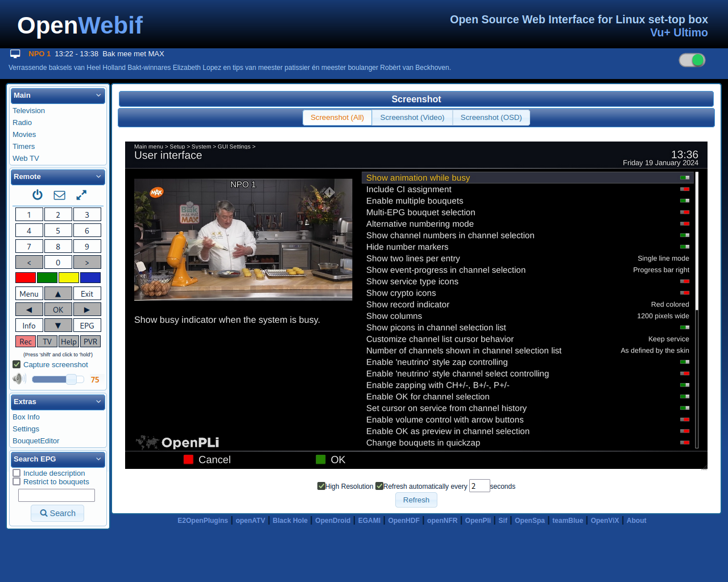Open the OpenPLi footer link
The image size is (728, 582).
pyautogui.click(x=478, y=521)
